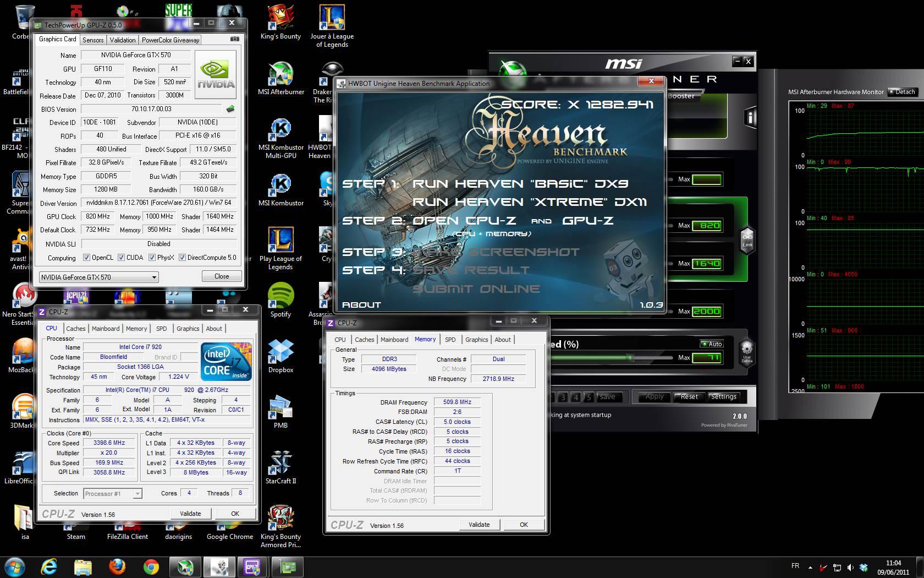Switch to Caches tab in left CPU-Z window
Image resolution: width=924 pixels, height=578 pixels.
(x=76, y=329)
